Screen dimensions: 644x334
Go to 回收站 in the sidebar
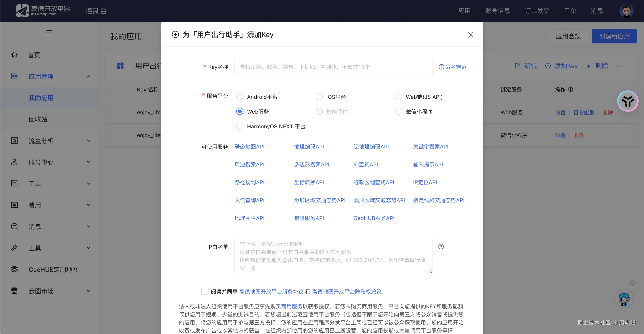[38, 119]
